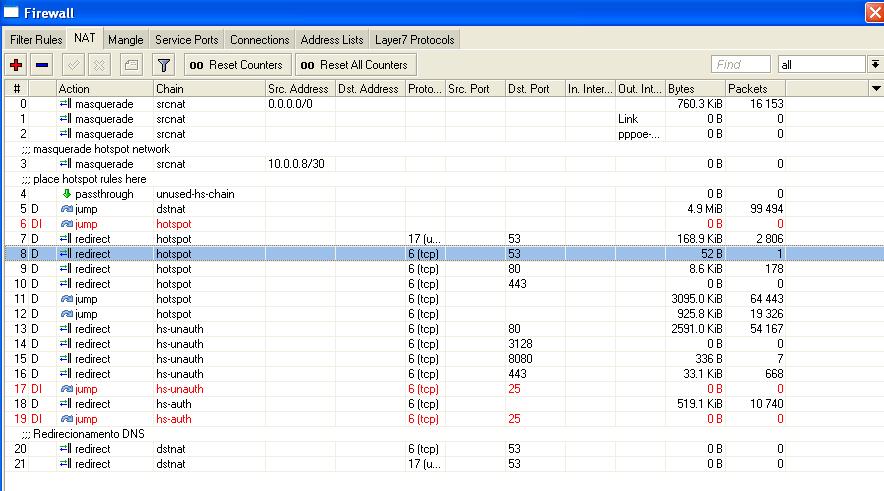Select packets value 99 494

(766, 209)
